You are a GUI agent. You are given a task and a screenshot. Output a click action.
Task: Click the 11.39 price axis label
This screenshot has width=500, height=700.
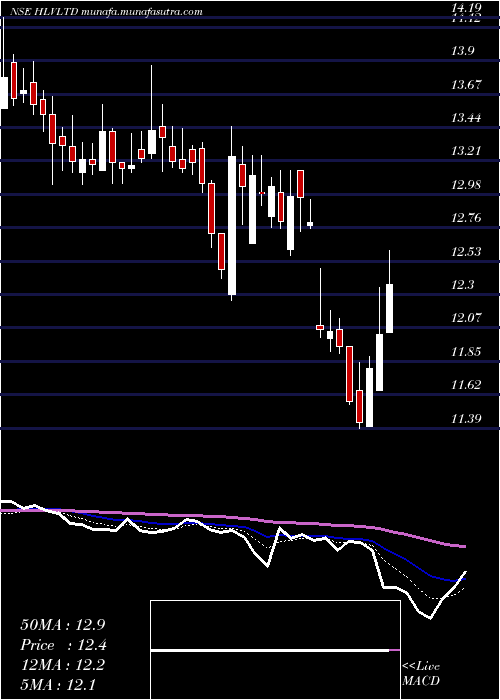click(x=467, y=418)
